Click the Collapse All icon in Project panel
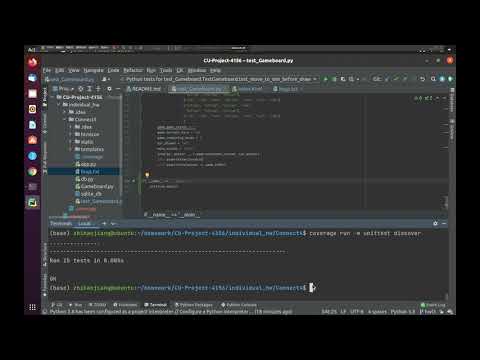The width and height of the screenshot is (480, 360). coord(98,89)
